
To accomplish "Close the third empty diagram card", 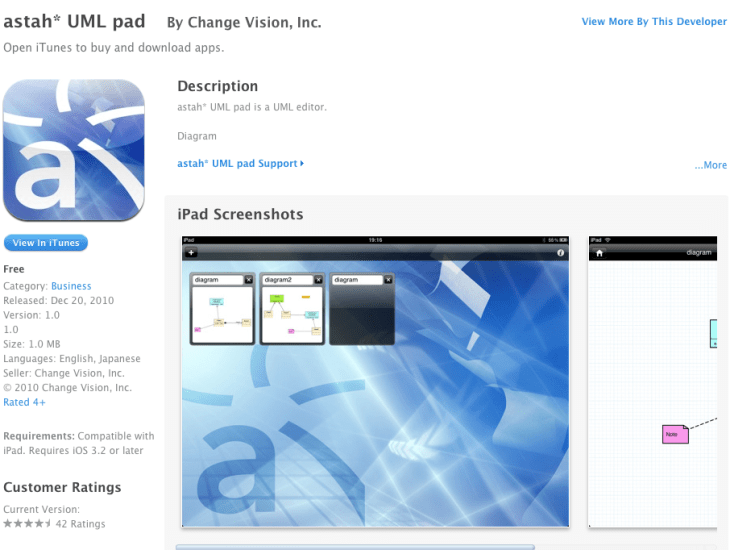I will click(388, 280).
